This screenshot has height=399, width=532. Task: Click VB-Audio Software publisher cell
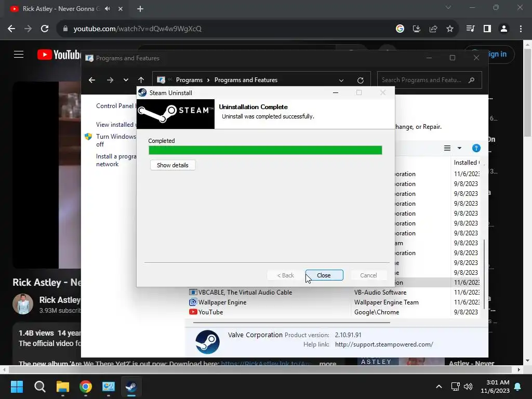(x=380, y=292)
